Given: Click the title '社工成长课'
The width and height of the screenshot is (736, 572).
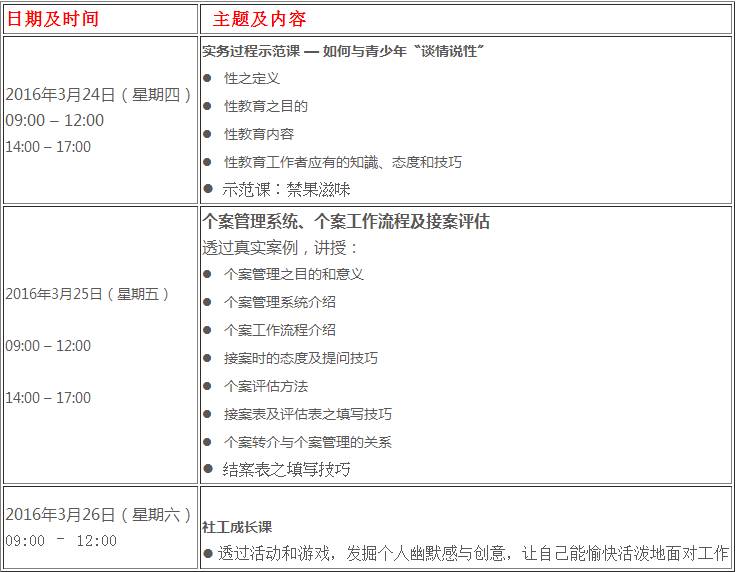Looking at the screenshot, I should point(237,527).
